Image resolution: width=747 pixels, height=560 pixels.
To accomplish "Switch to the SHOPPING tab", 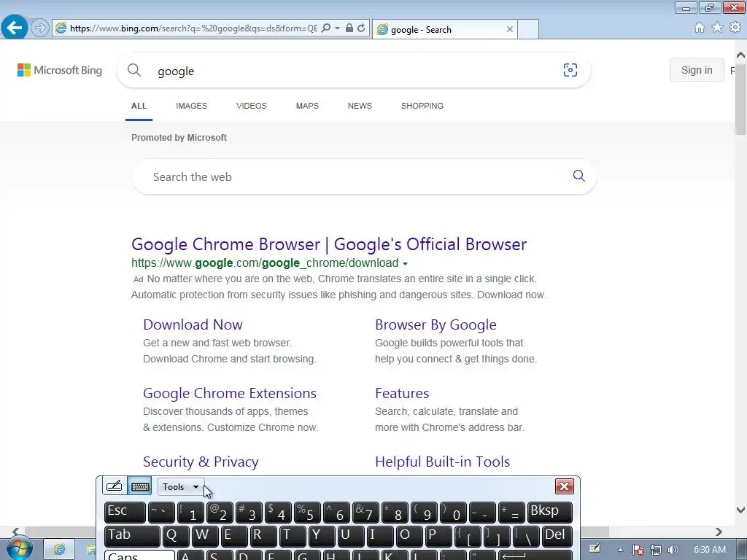I will pyautogui.click(x=422, y=106).
